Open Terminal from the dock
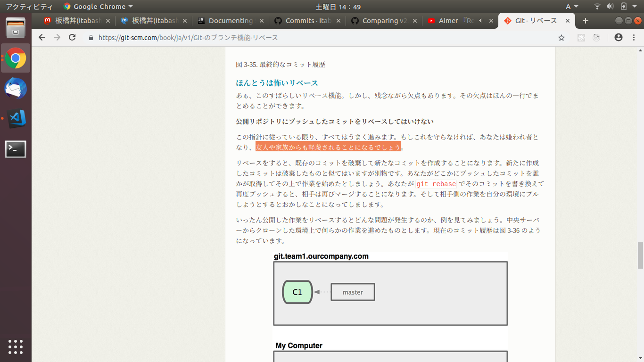 tap(16, 149)
